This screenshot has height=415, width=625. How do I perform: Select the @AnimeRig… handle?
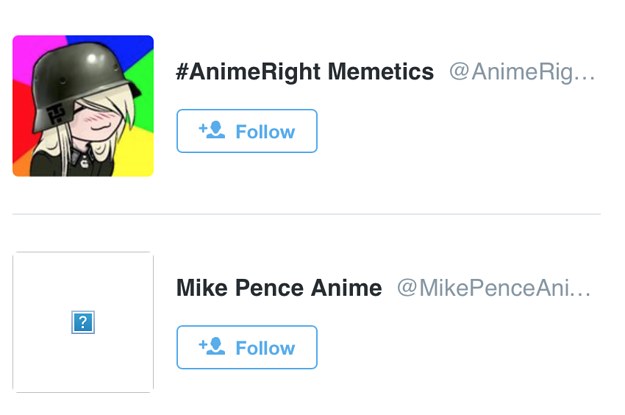(x=521, y=72)
